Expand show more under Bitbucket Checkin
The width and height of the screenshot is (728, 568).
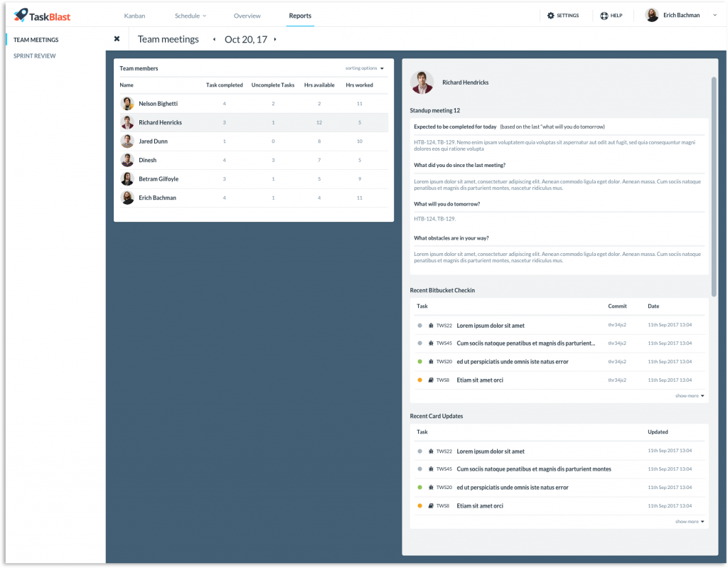[x=690, y=396]
